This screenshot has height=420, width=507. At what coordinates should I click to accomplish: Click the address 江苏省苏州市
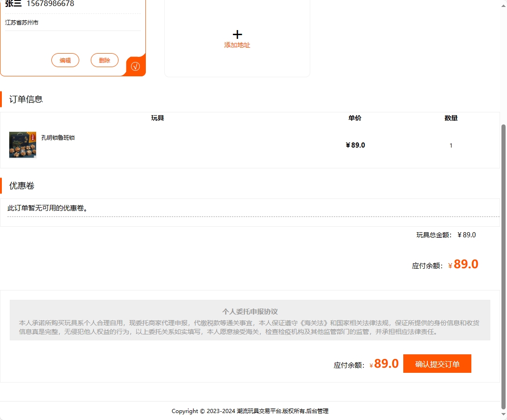[x=22, y=22]
